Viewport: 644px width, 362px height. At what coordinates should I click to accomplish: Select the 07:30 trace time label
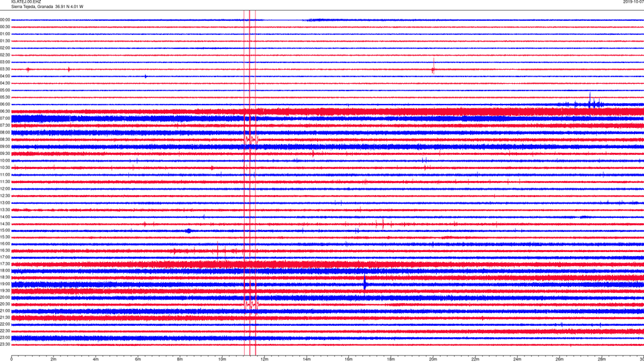[x=5, y=125]
